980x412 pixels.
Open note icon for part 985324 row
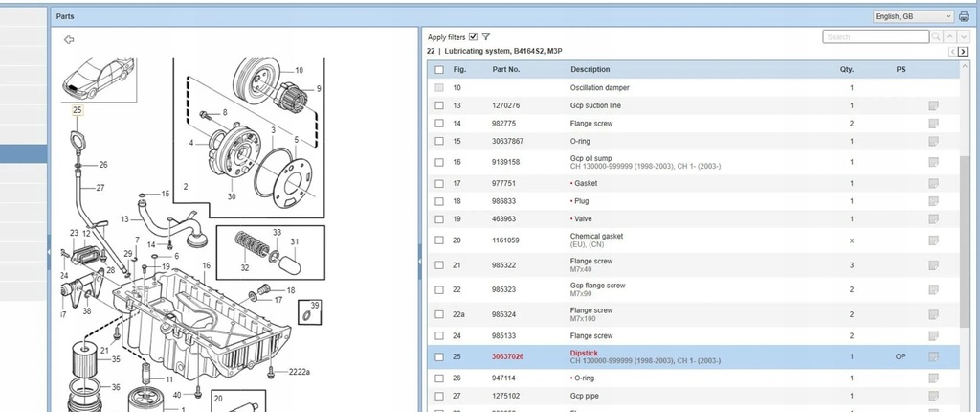tap(934, 314)
